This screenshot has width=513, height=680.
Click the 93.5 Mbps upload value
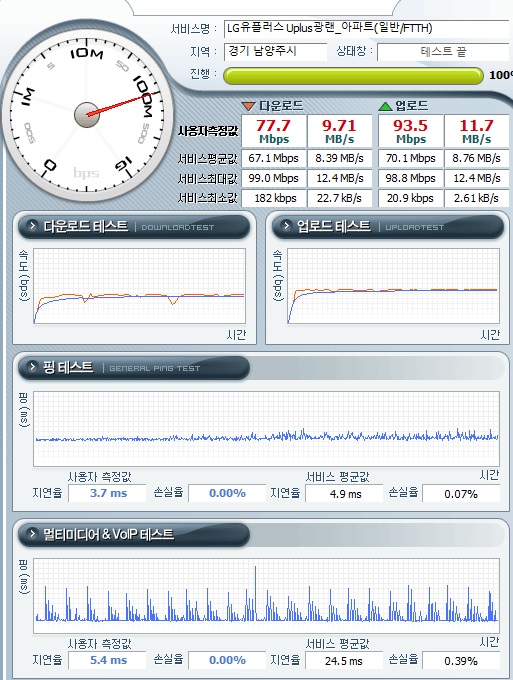(411, 131)
